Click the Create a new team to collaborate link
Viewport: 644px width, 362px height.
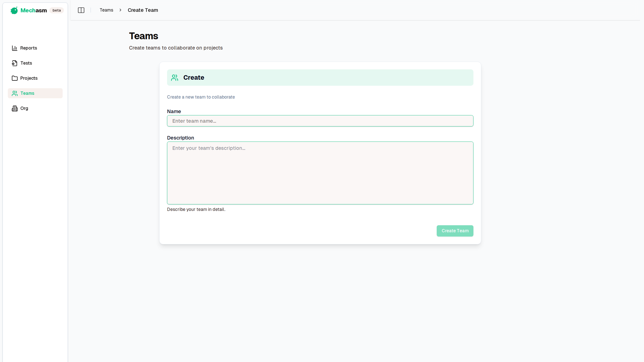pos(201,97)
